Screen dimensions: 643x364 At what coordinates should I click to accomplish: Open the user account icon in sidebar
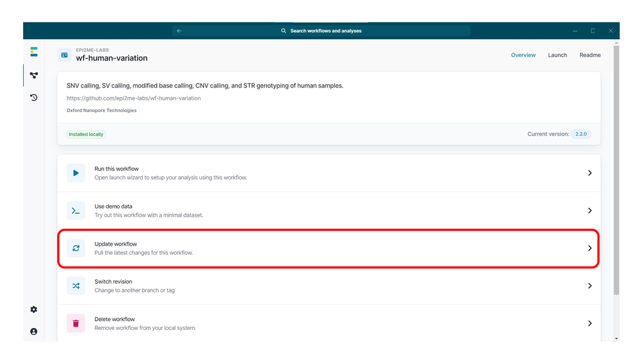(34, 332)
